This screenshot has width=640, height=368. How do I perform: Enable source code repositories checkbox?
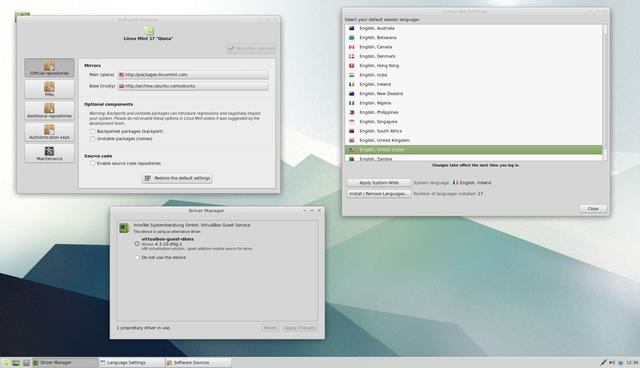(x=93, y=163)
